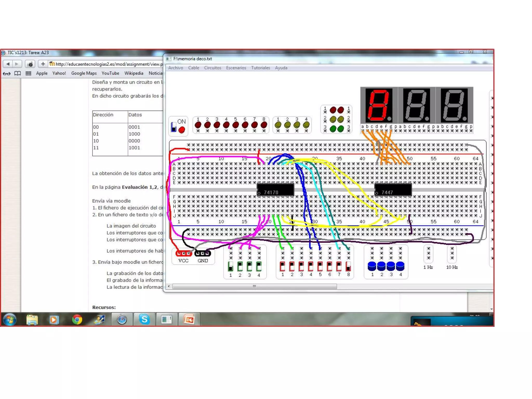This screenshot has width=532, height=399.
Task: Click the black GND connector
Action: click(x=203, y=253)
